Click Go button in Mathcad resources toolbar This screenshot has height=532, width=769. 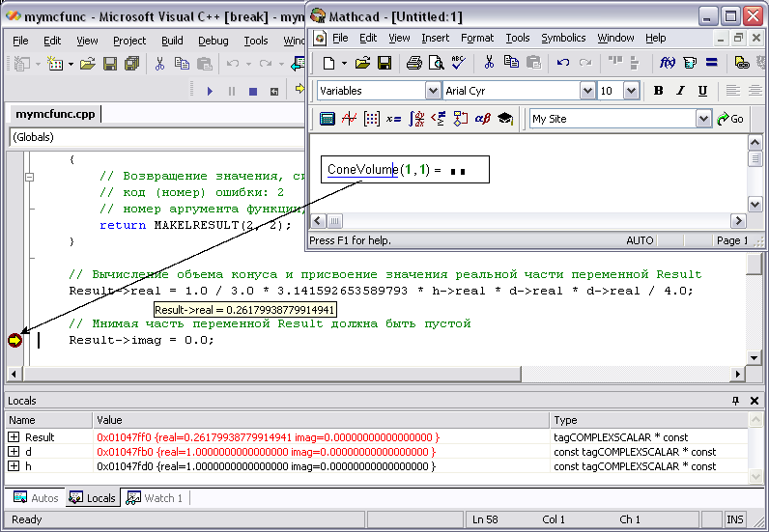tap(730, 119)
